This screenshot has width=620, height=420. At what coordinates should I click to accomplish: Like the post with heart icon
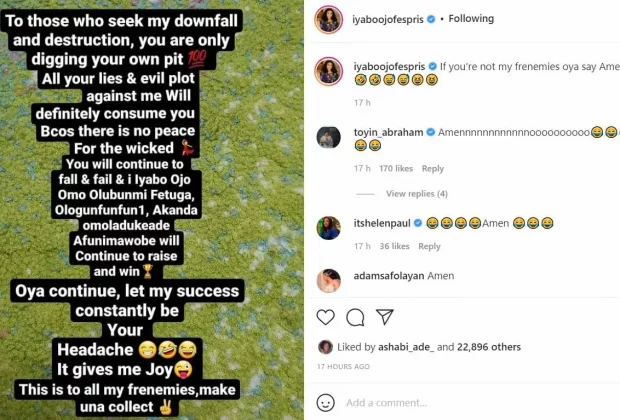(x=326, y=317)
